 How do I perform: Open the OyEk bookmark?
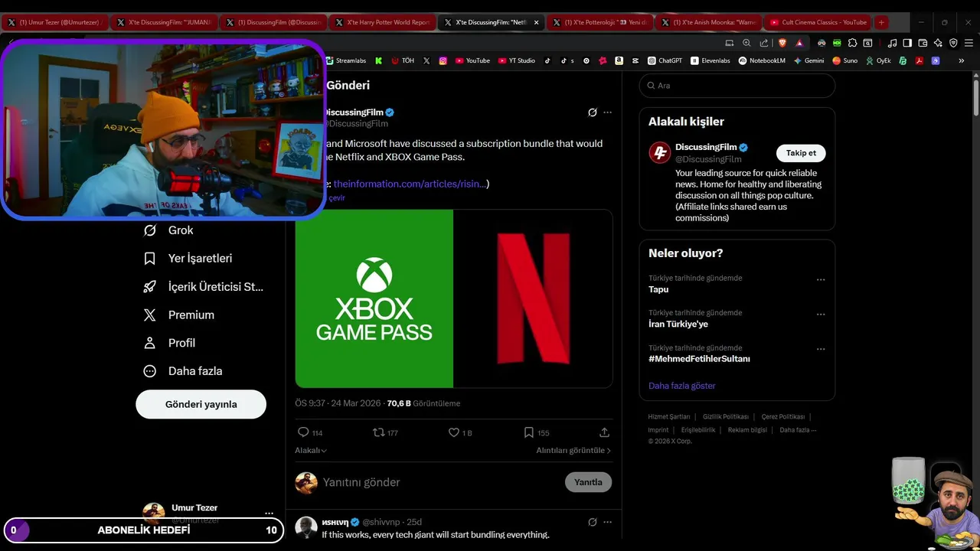(878, 60)
